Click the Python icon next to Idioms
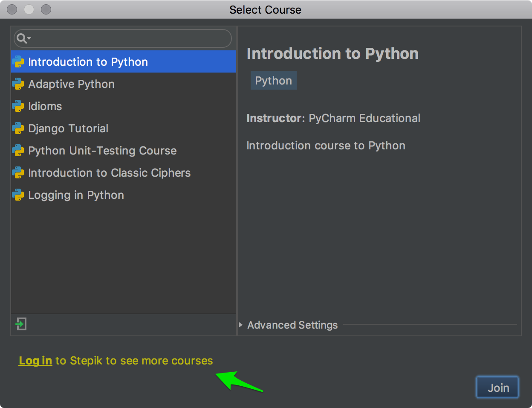Screen dimensions: 532x408 click(18, 106)
